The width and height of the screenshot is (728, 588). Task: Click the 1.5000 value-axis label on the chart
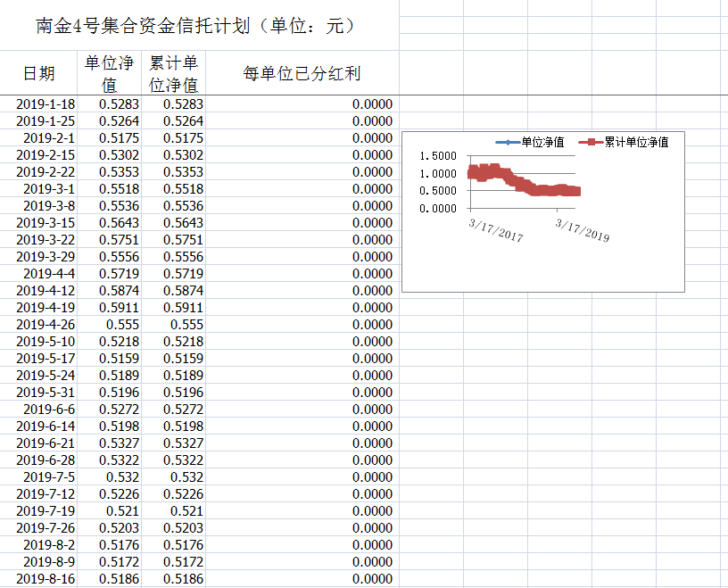438,156
